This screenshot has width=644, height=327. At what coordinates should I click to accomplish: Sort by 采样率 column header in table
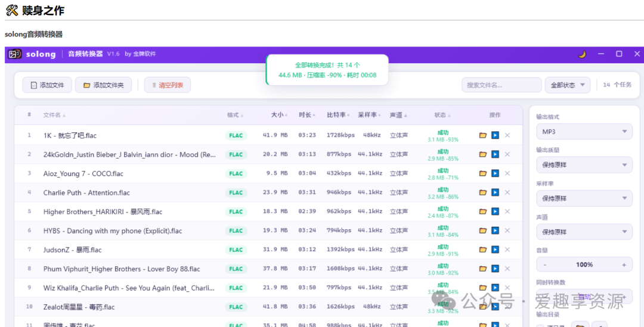tap(370, 115)
